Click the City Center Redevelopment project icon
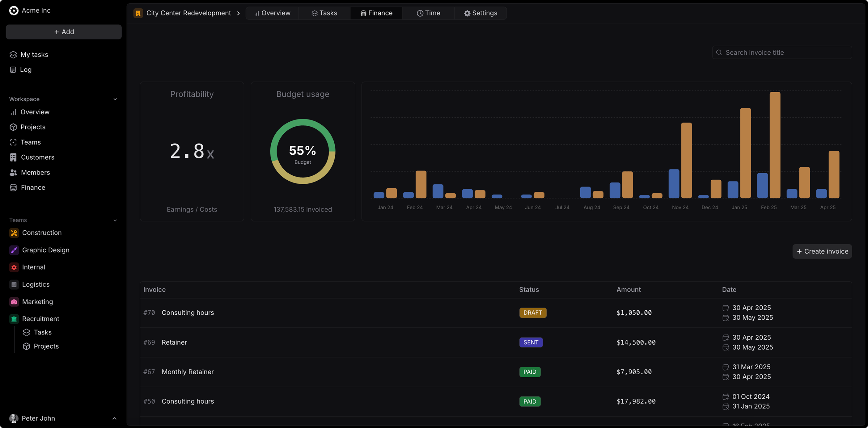The image size is (868, 428). 138,13
